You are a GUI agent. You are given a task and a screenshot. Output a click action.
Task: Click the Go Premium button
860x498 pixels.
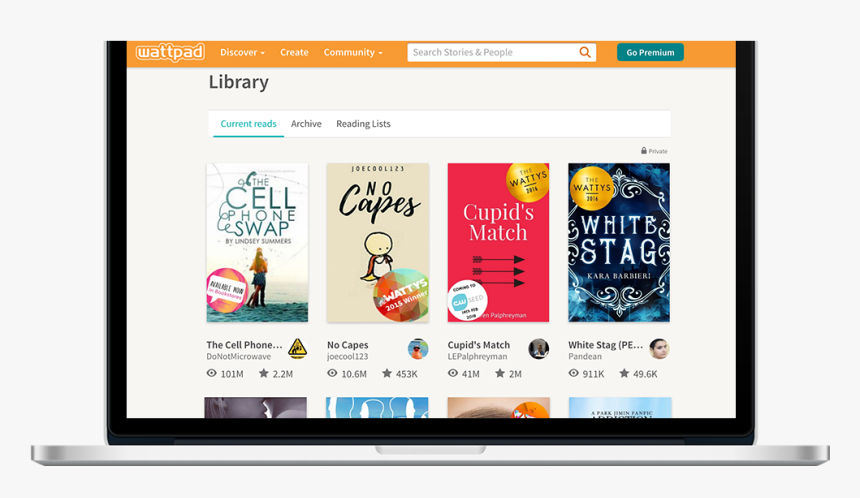(650, 52)
